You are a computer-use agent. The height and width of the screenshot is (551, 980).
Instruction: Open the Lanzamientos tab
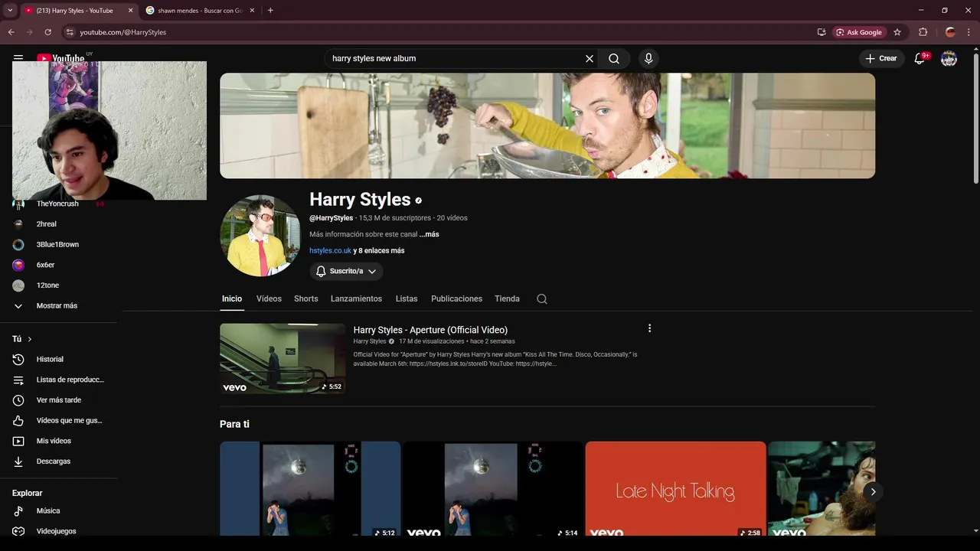pos(356,298)
